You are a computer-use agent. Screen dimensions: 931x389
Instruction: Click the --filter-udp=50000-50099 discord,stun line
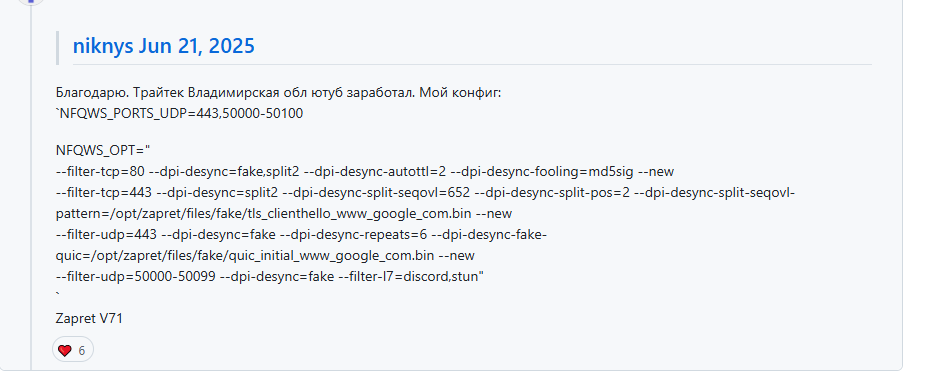270,276
